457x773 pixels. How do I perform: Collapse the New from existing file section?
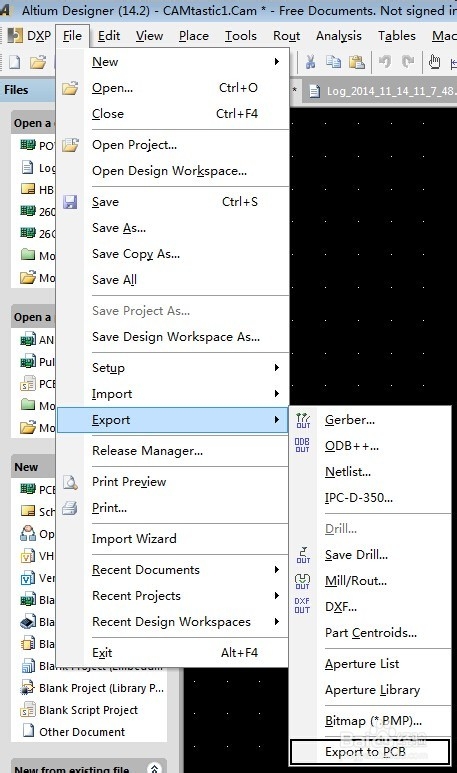(154, 768)
